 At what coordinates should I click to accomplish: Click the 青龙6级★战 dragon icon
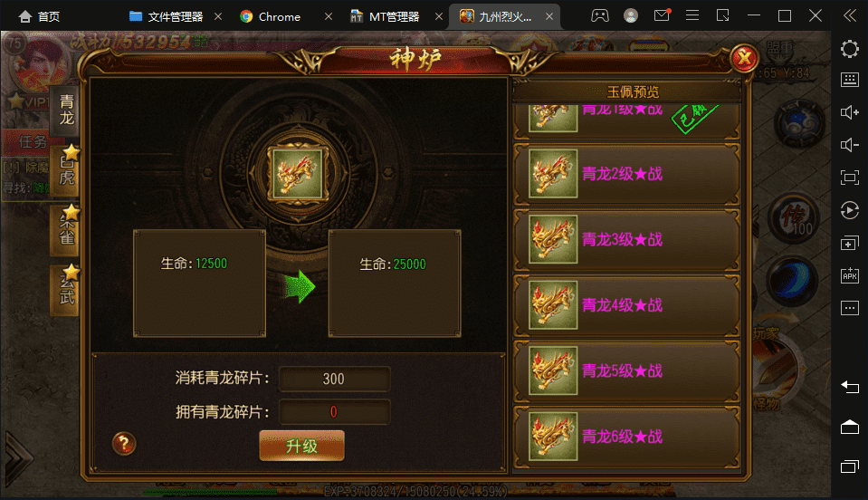(x=553, y=437)
